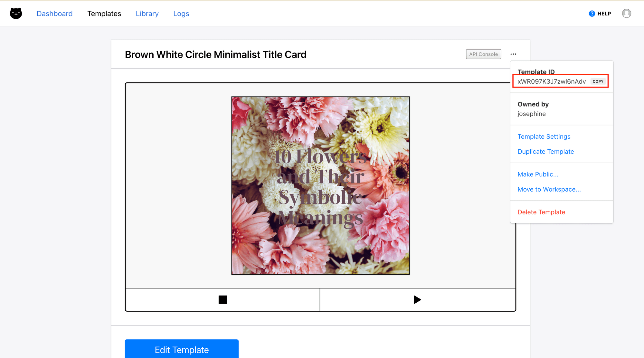644x358 pixels.
Task: Open the API Console
Action: [x=483, y=54]
